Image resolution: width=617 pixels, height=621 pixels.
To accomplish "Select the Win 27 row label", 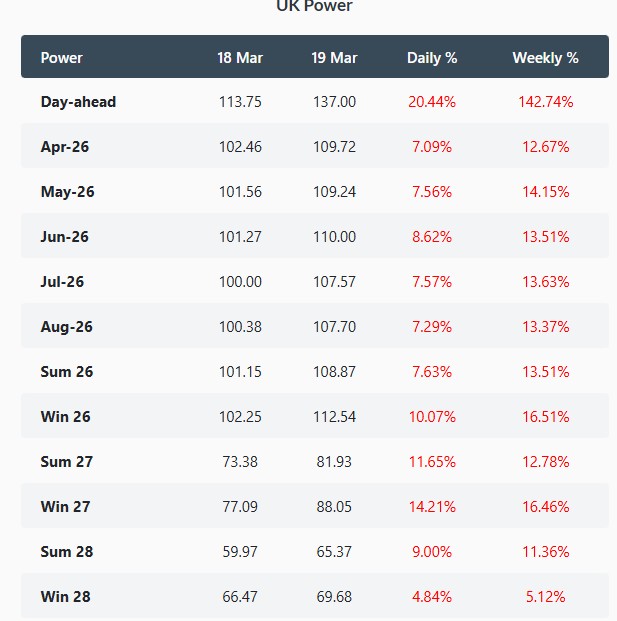I will [x=66, y=507].
